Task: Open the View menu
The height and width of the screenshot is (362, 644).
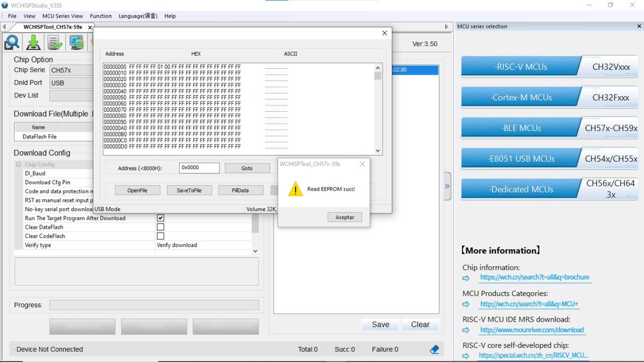Action: tap(30, 16)
